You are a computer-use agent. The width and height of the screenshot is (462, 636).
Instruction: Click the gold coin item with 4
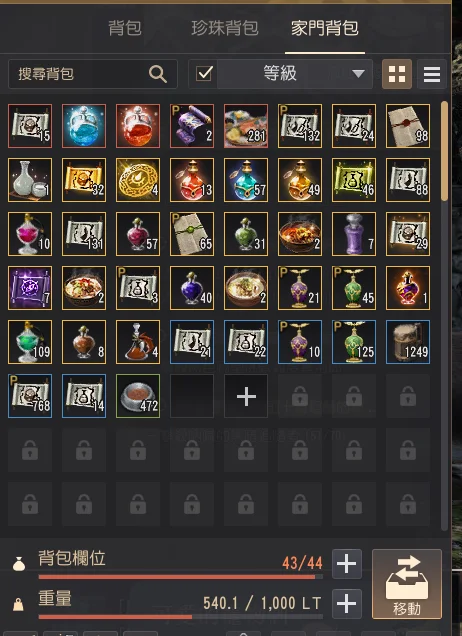point(138,180)
